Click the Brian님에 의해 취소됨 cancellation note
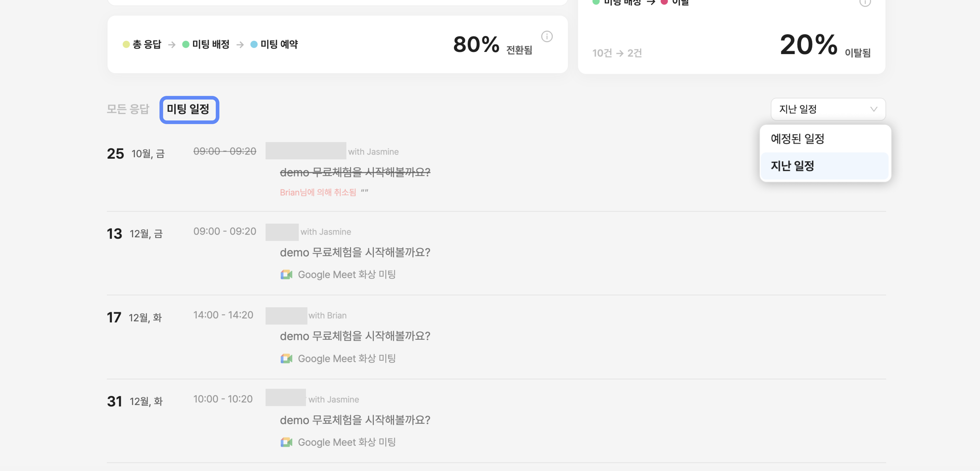The height and width of the screenshot is (471, 980). coord(318,192)
